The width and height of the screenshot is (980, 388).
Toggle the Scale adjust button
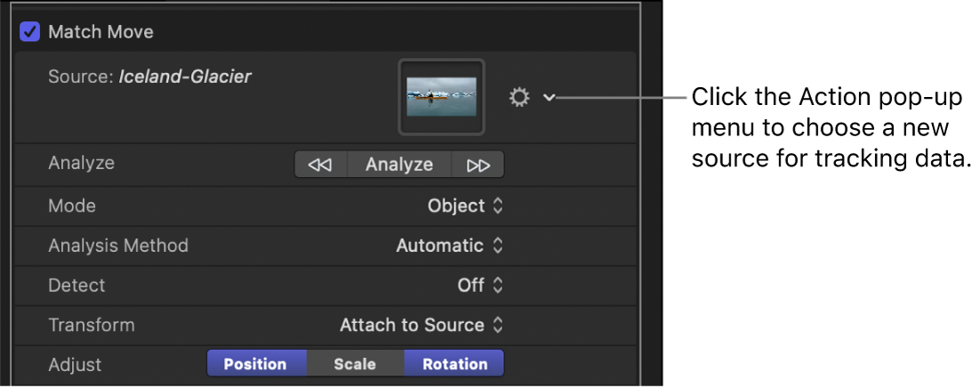355,364
